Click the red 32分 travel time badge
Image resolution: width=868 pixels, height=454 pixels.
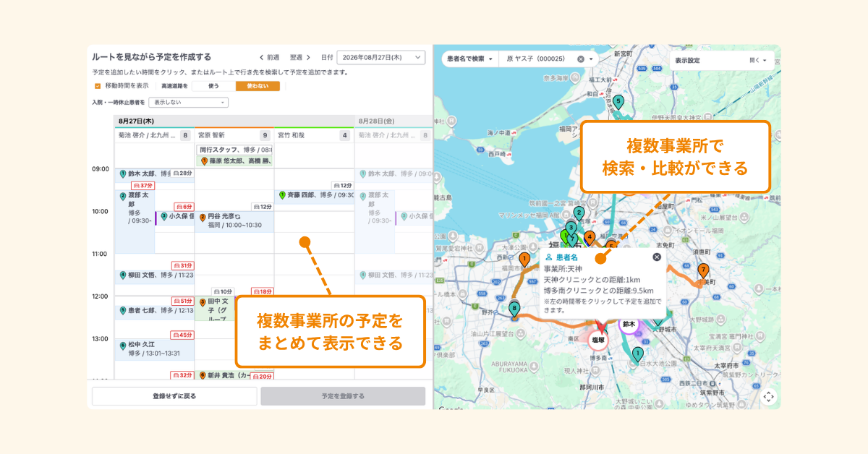(x=182, y=375)
